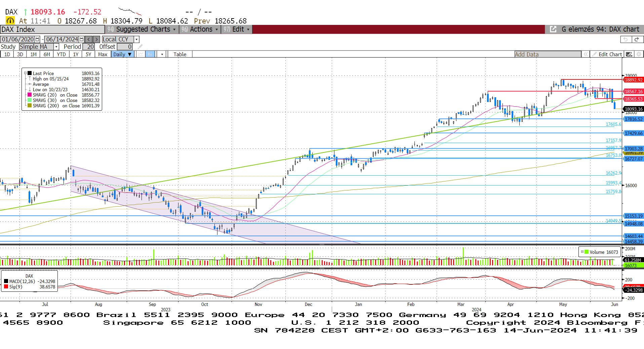Switch to line chart type icon

pyautogui.click(x=141, y=54)
